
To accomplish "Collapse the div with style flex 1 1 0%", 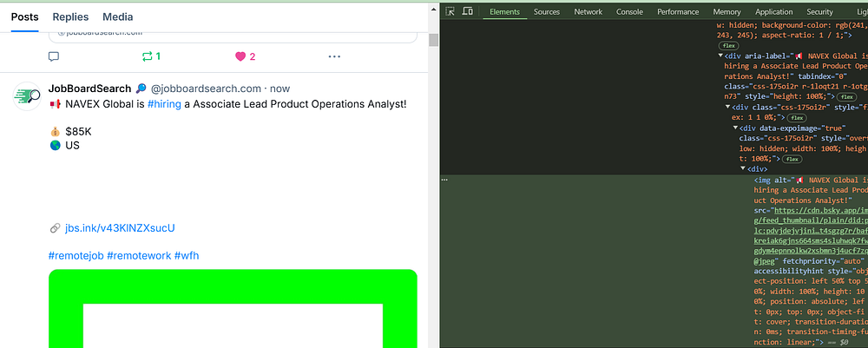I will 728,108.
